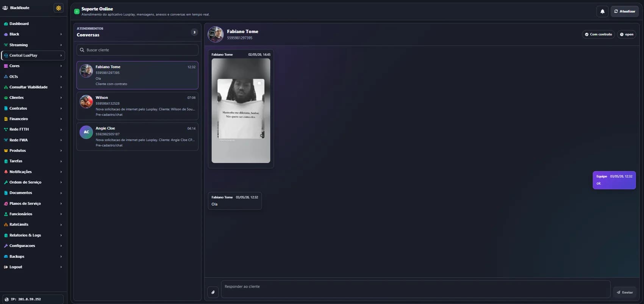
Task: Click Fabiano Tome header avatar
Action: [216, 34]
